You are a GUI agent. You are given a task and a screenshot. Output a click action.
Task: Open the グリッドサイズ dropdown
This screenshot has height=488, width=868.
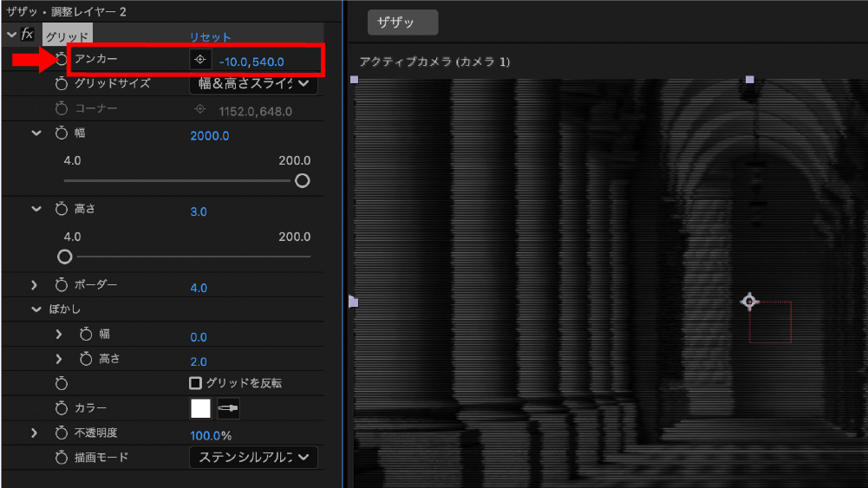pyautogui.click(x=253, y=83)
